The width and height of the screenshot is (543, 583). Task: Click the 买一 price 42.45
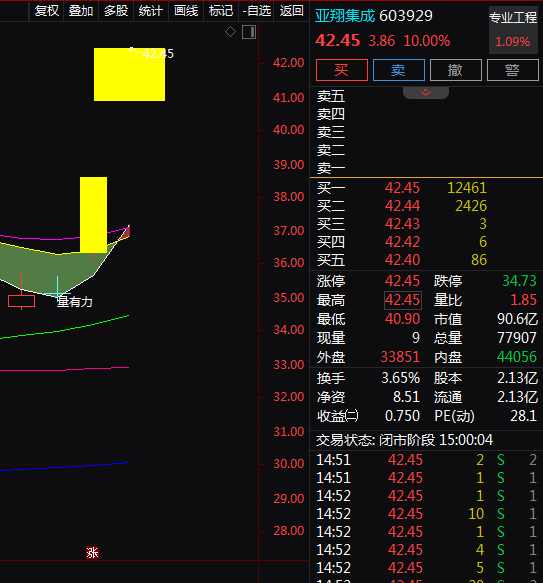coord(402,188)
